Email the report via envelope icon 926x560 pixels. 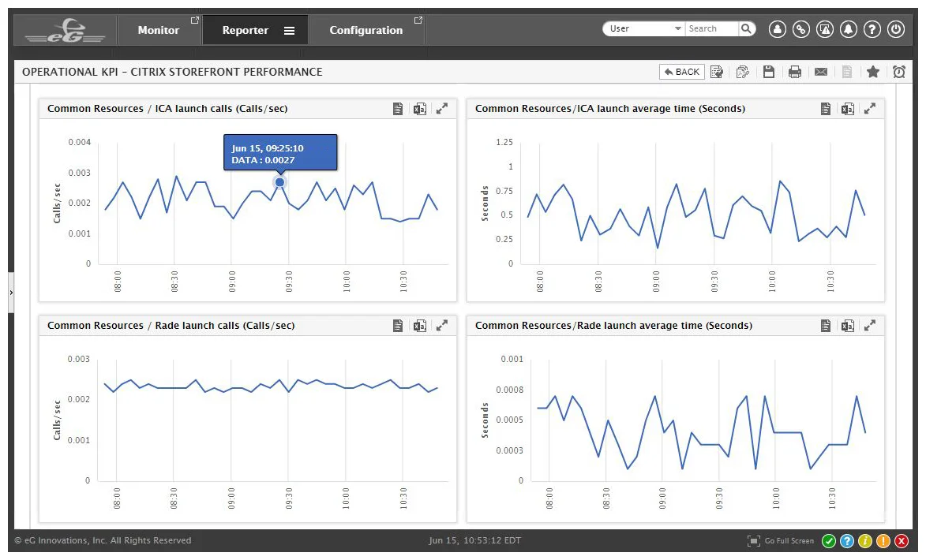coord(821,72)
